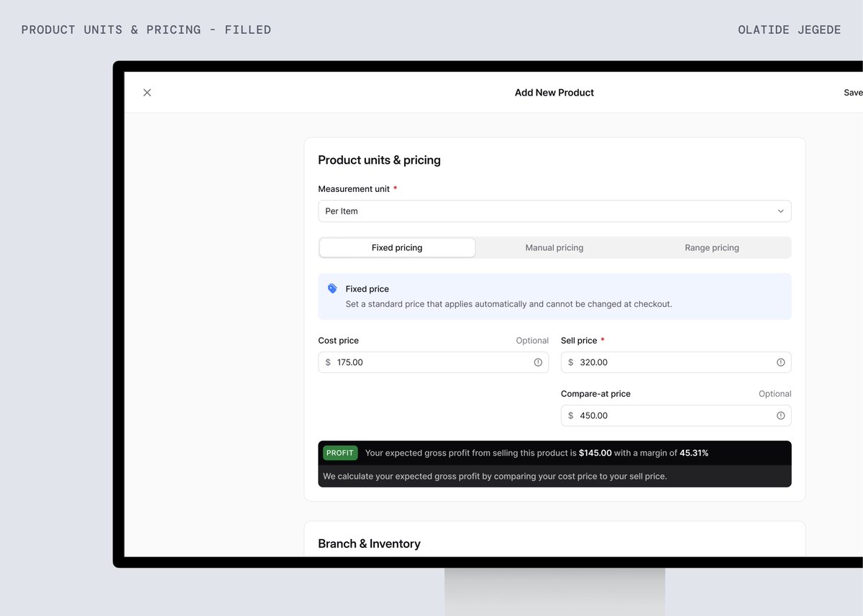863x616 pixels.
Task: Click the Measurement unit label
Action: pos(354,189)
